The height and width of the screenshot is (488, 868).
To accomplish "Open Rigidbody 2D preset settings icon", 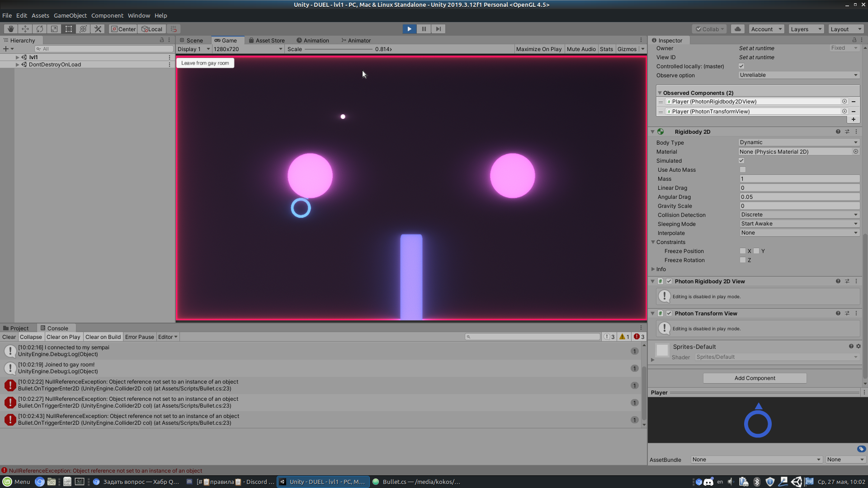I will click(x=847, y=131).
